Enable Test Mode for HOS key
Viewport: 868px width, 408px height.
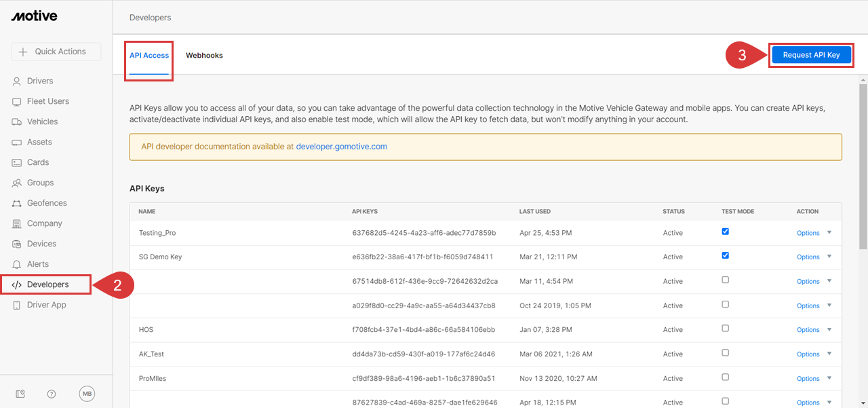tap(726, 329)
